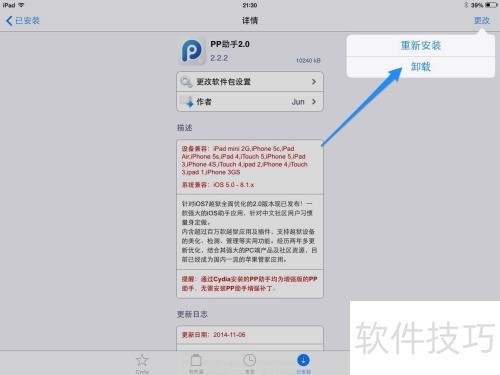Click the 21:30 clock in status bar
The image size is (500, 375).
[x=250, y=5]
